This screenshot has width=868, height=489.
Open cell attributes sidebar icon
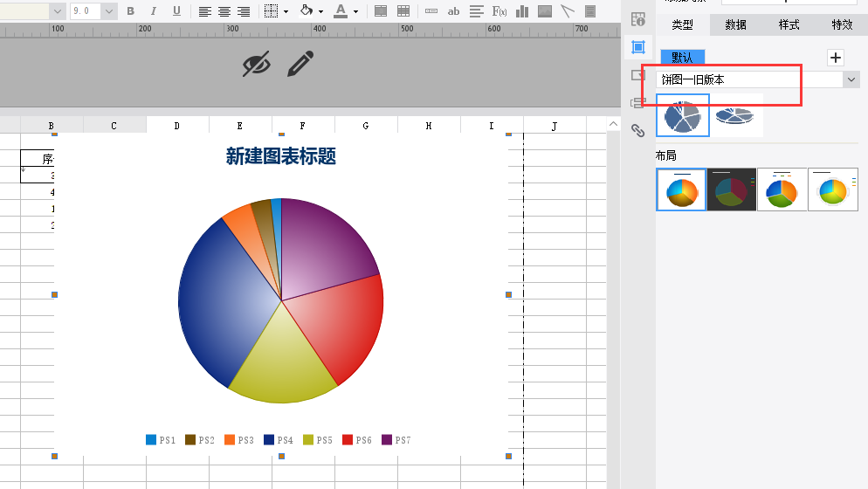click(637, 19)
